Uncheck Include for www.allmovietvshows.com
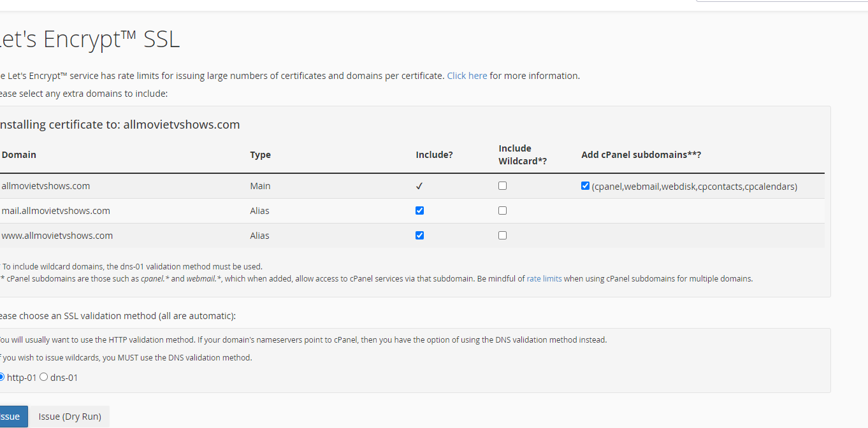 pos(419,235)
